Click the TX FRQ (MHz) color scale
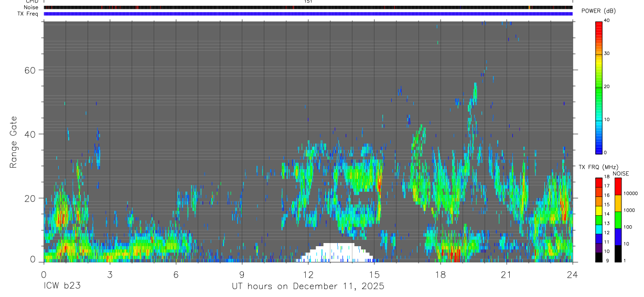Screen dimensions: 644x297 coord(599,220)
